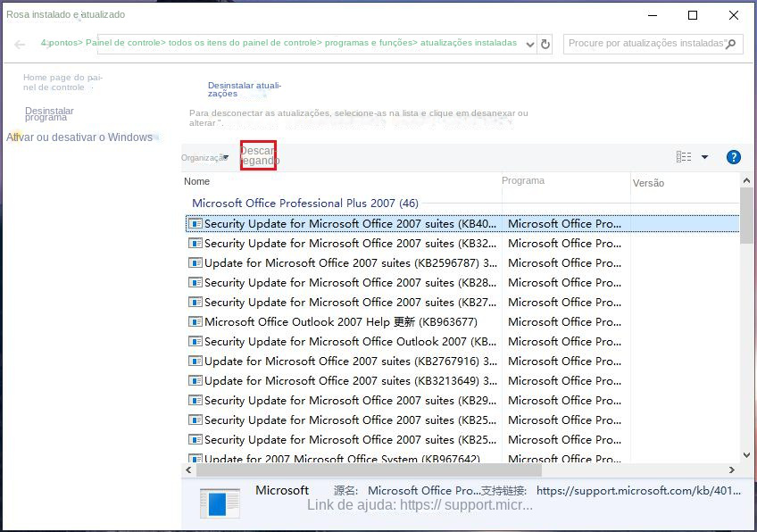
Task: Select Security Update for Office 2007 KB29 row
Action: click(462, 400)
